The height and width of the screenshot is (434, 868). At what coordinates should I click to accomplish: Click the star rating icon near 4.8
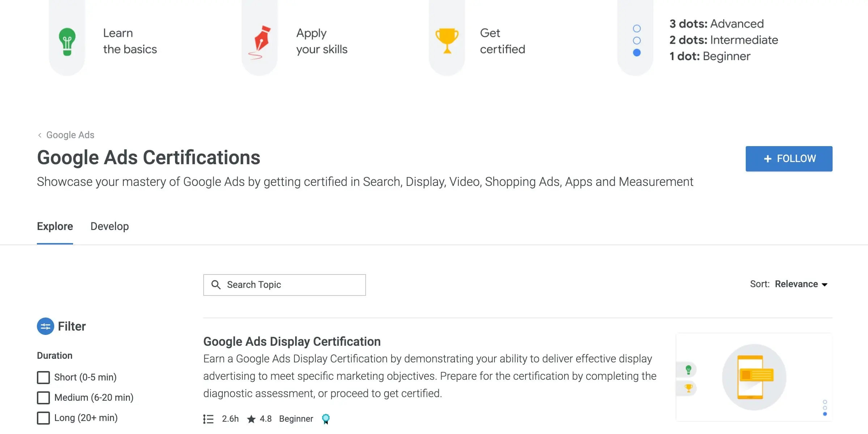251,419
